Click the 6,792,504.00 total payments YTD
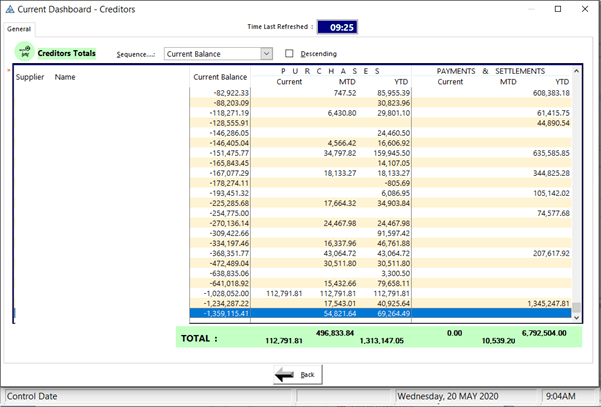 pyautogui.click(x=544, y=333)
